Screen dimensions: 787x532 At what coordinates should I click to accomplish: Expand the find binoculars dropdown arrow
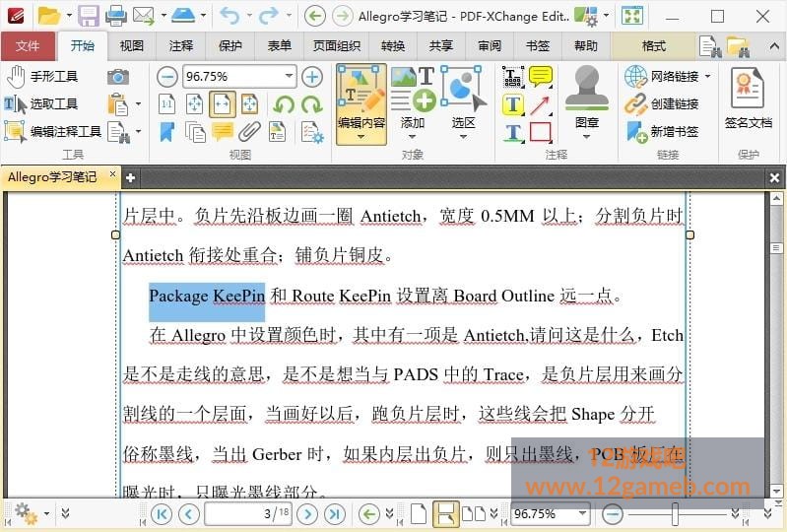pyautogui.click(x=138, y=131)
